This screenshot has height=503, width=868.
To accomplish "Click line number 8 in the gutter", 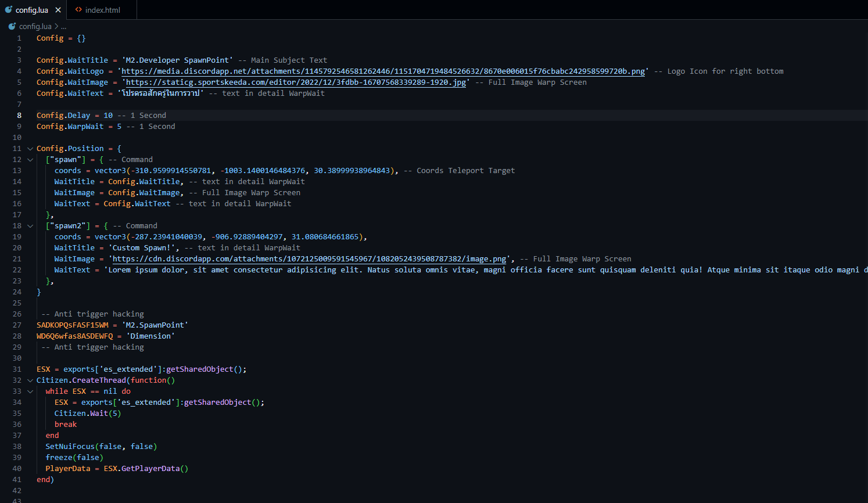I will click(x=19, y=116).
